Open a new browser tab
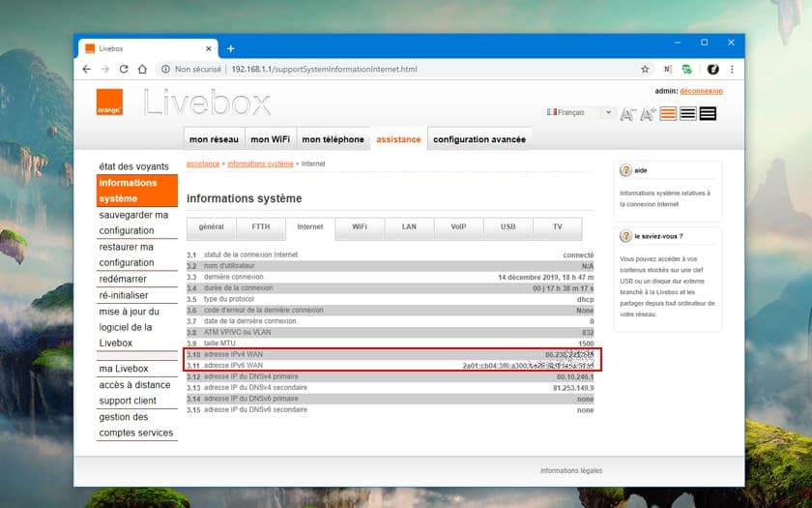812x508 pixels. (231, 48)
